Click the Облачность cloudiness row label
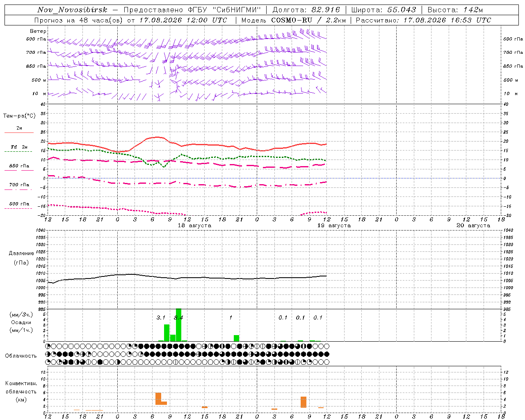 (x=21, y=356)
